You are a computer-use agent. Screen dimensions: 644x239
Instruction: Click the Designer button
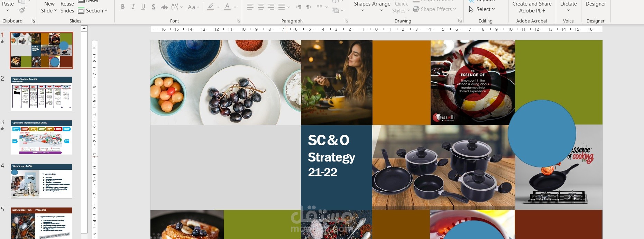596,4
